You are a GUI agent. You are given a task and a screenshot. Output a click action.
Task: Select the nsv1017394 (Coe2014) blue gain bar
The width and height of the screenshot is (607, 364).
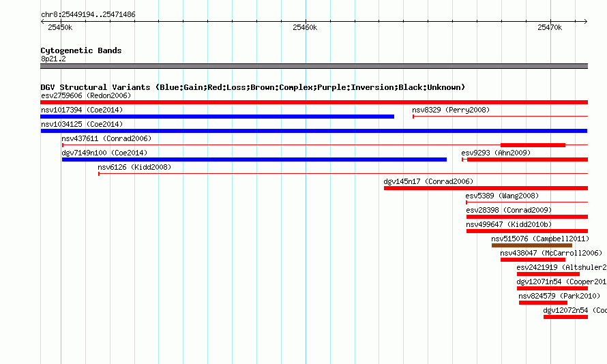(217, 117)
